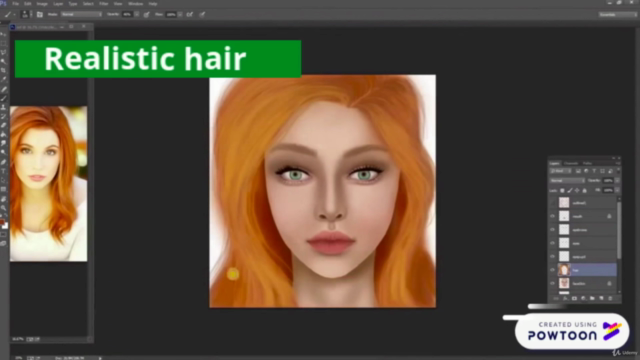Select the Eyedropper tool

tap(4, 80)
